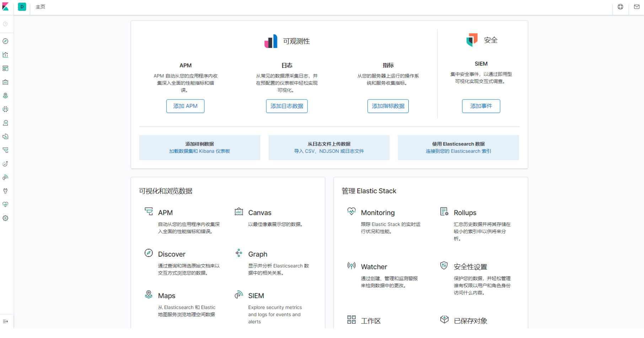Click the 添加日志数据 button
Screen dimensions: 644x338
pyautogui.click(x=287, y=106)
